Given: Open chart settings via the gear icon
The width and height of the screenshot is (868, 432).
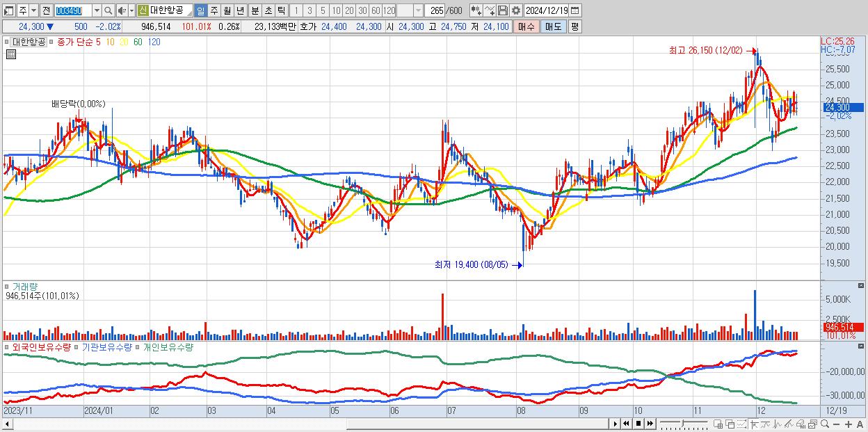Looking at the screenshot, I should click(x=515, y=10).
